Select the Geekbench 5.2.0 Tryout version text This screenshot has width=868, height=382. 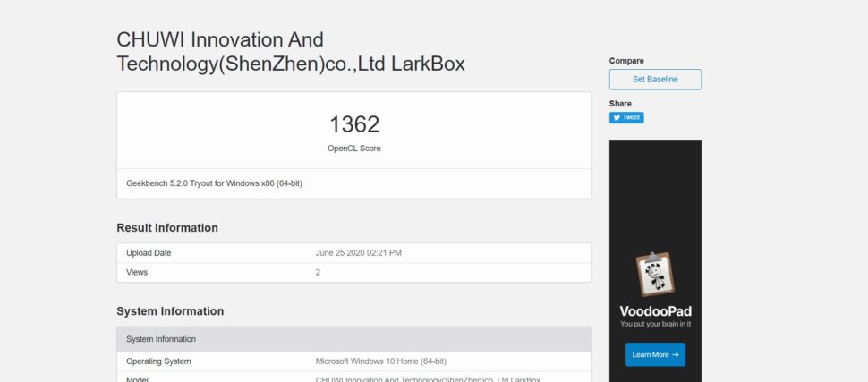coord(214,183)
